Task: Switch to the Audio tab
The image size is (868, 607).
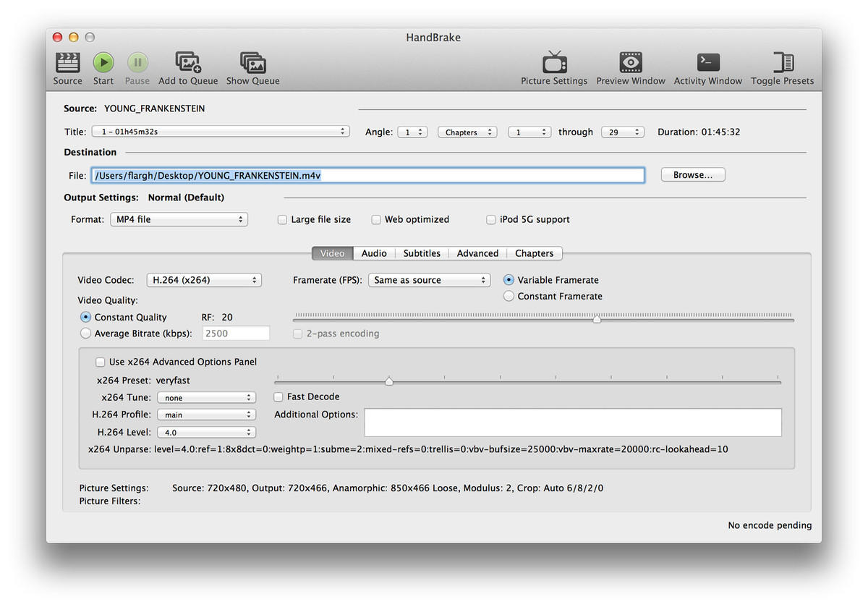Action: (x=375, y=253)
